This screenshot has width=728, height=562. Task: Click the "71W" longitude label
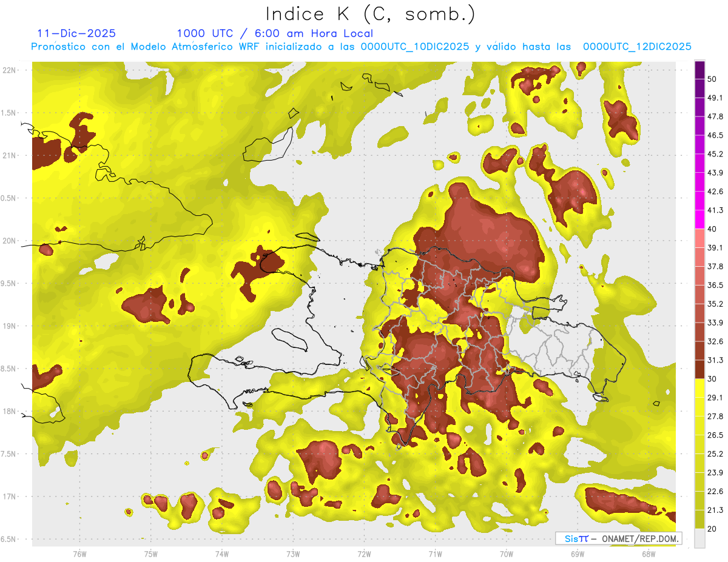click(x=435, y=554)
